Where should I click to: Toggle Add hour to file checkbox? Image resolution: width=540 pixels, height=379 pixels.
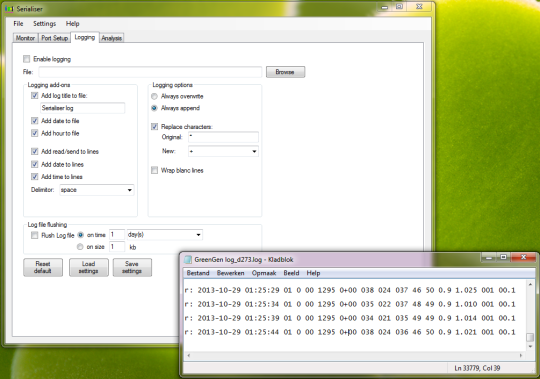click(x=34, y=133)
